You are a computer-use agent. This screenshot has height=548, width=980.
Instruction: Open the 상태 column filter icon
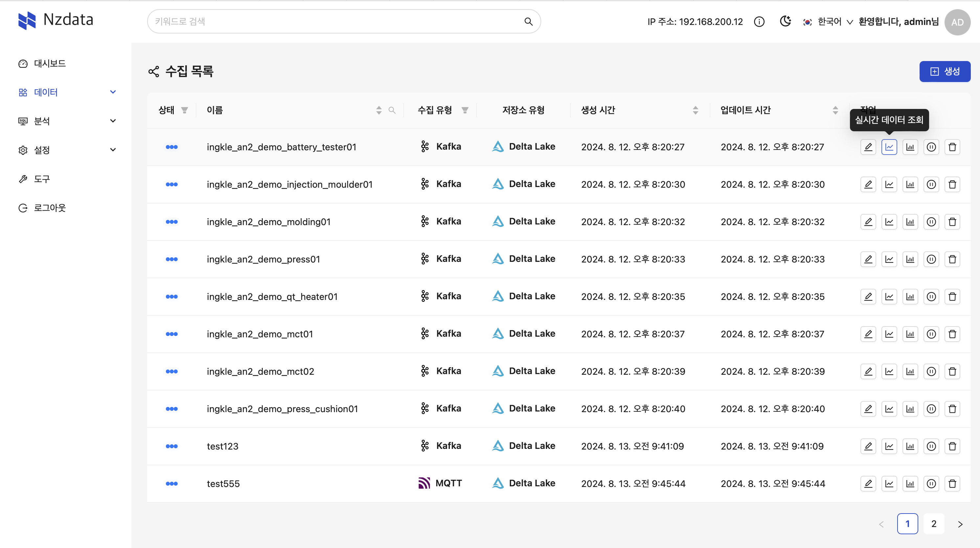(185, 110)
